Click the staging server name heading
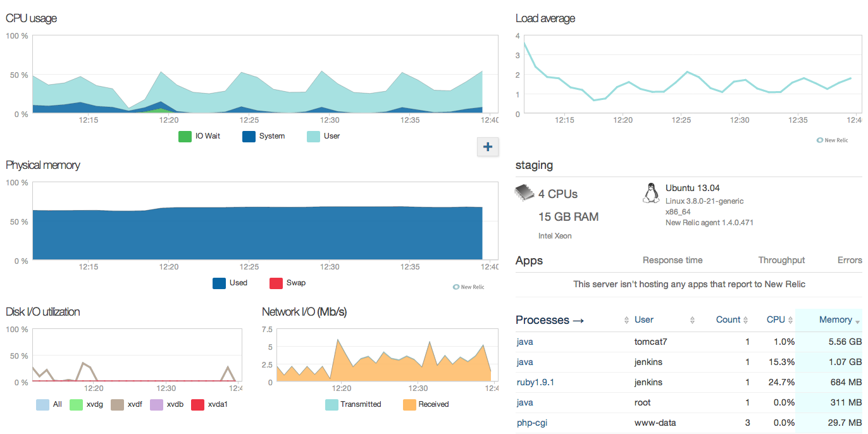The image size is (868, 434). (534, 166)
